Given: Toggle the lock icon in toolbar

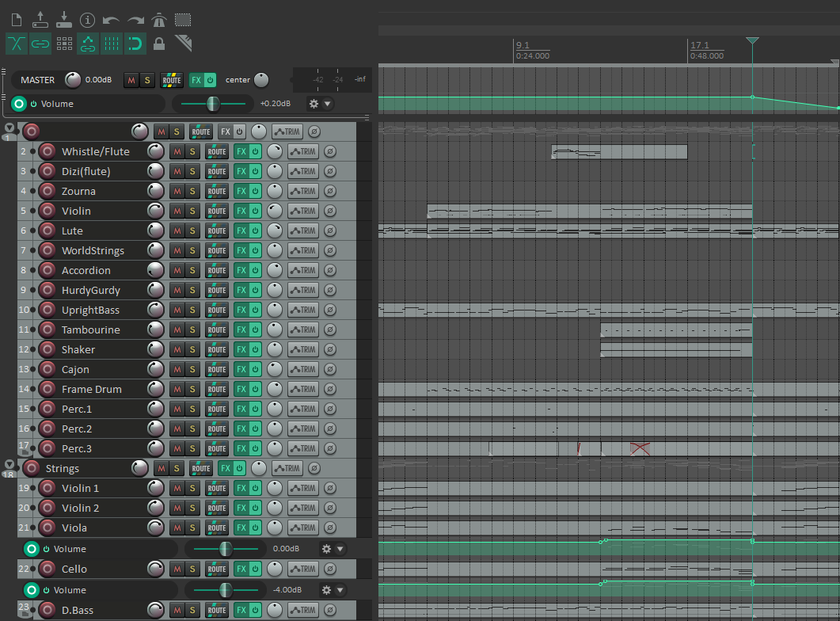Looking at the screenshot, I should click(x=159, y=44).
